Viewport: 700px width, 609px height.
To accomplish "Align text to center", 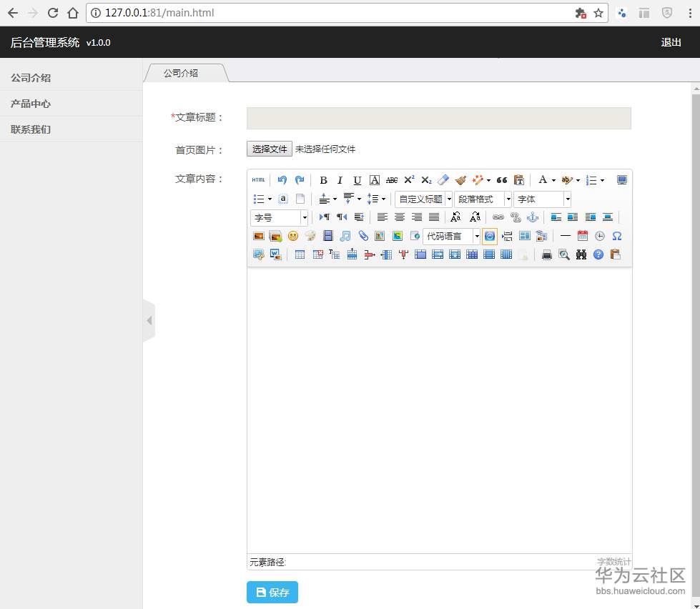I will (400, 217).
